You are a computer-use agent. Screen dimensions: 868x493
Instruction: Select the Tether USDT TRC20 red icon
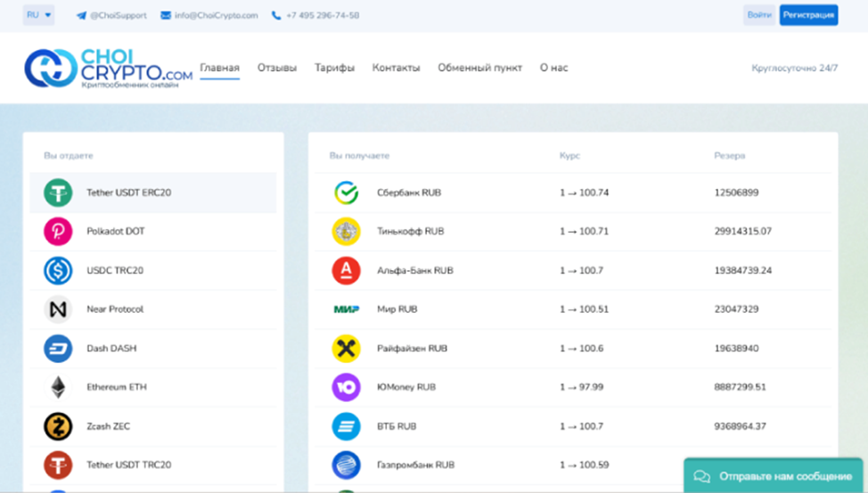58,465
